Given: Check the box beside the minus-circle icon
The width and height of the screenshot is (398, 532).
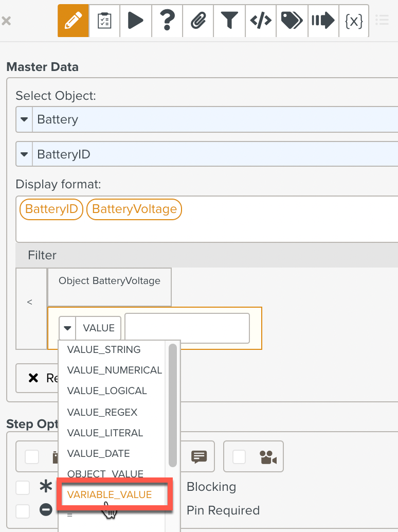Looking at the screenshot, I should pos(22,510).
